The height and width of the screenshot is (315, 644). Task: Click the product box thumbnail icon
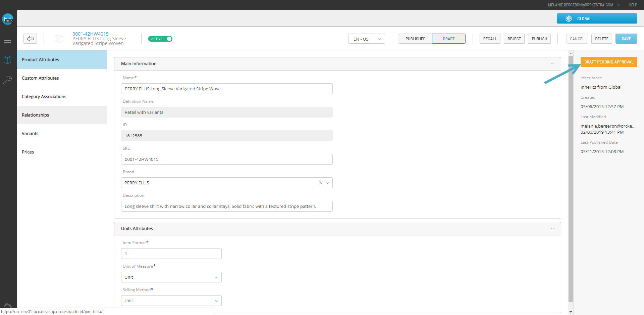pos(59,39)
